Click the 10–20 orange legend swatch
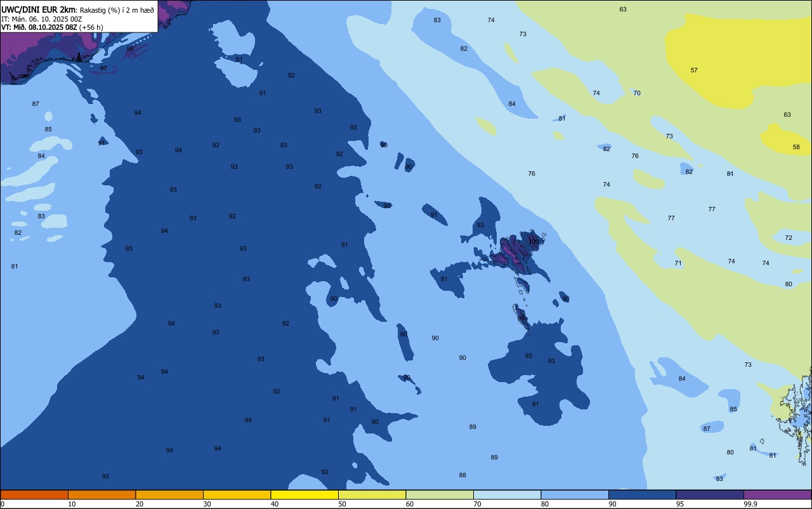 coord(101,494)
